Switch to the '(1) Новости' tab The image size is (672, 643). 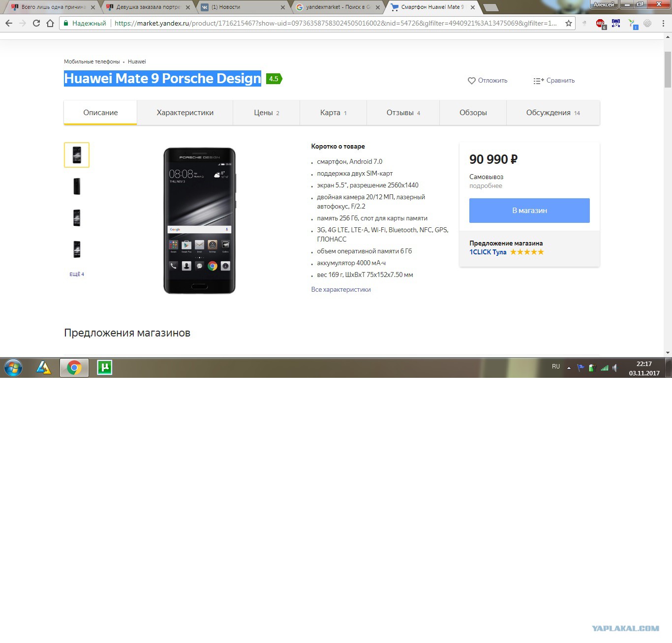[x=243, y=7]
